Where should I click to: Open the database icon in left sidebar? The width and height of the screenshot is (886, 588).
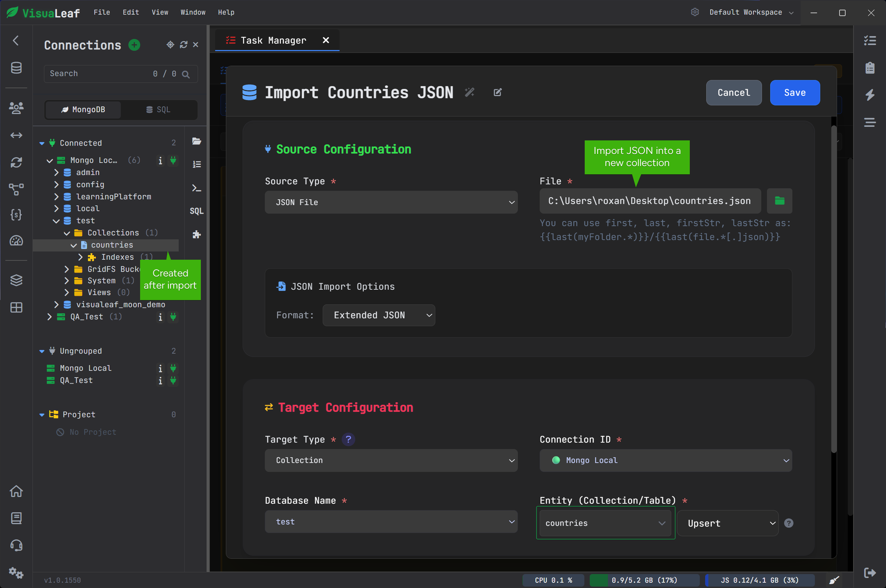[x=16, y=68]
